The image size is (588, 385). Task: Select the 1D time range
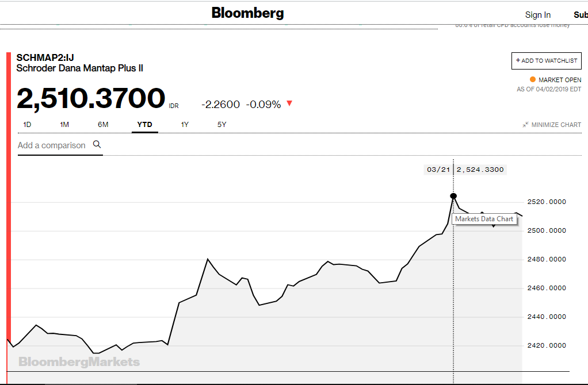point(27,124)
